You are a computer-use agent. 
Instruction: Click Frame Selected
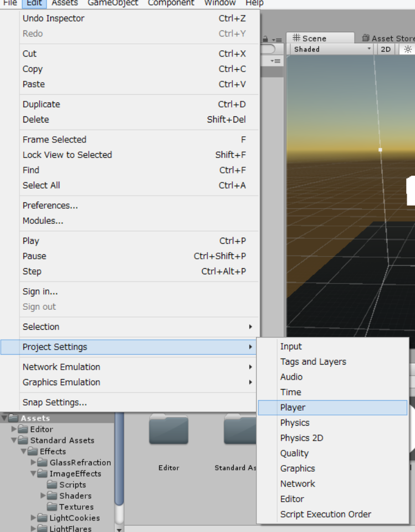134,140
